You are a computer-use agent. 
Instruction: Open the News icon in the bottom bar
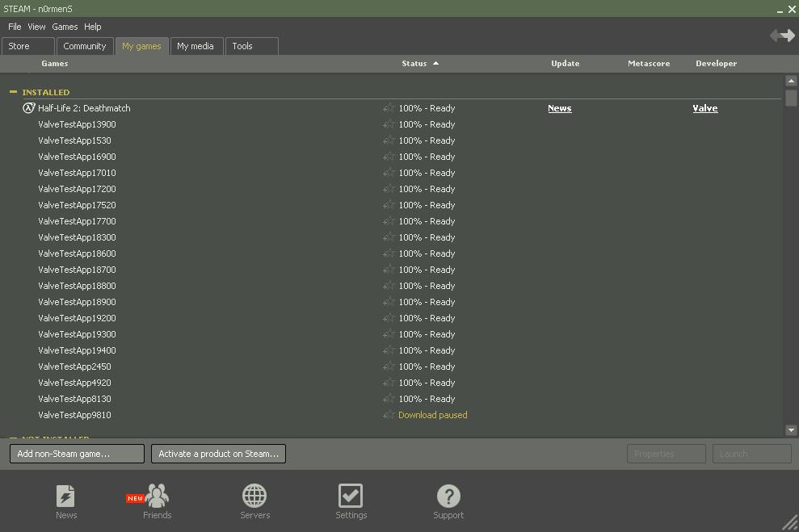tap(65, 496)
